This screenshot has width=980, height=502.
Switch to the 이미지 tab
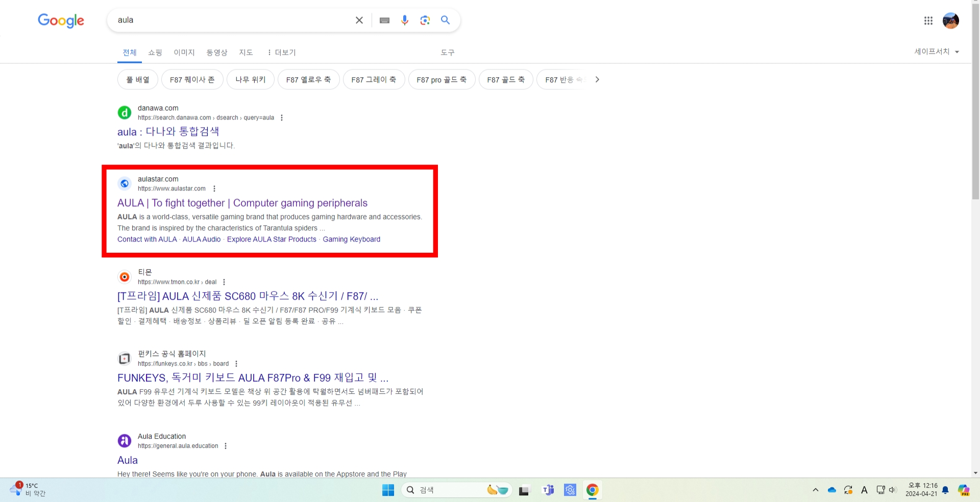(x=184, y=52)
